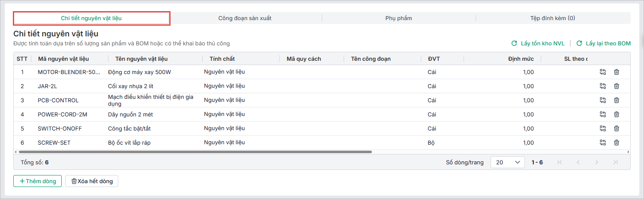Open the Tệp đính kèm (0) tab
Image resolution: width=644 pixels, height=199 pixels.
(552, 18)
